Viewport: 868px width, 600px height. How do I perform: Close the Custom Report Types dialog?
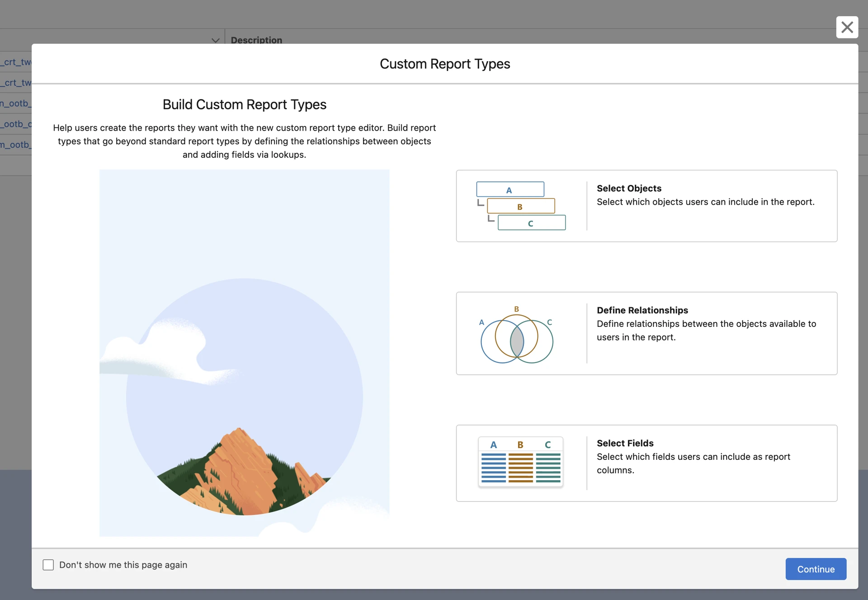click(847, 27)
